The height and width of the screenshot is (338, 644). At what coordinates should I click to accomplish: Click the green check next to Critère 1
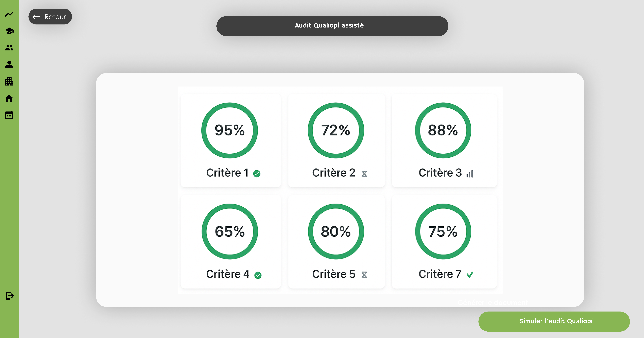(257, 174)
